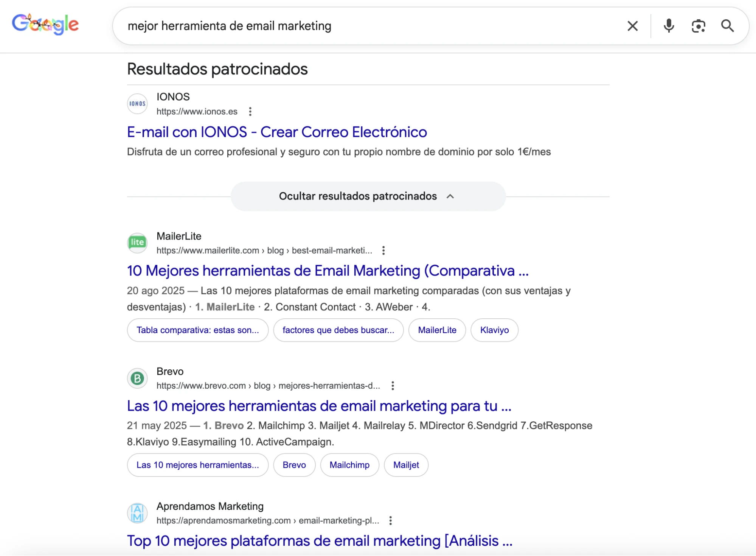The height and width of the screenshot is (556, 756).
Task: Open 'E-mail con IONOS' sponsored link
Action: tap(277, 132)
